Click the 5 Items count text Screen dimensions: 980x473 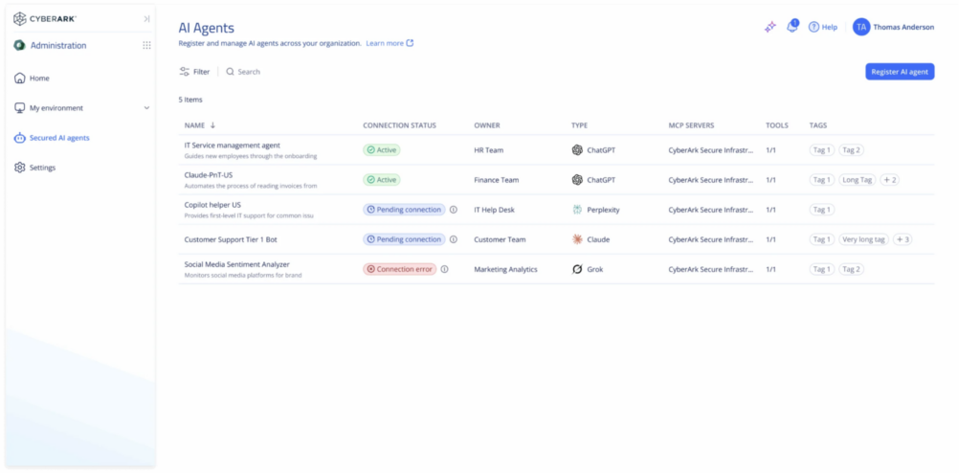coord(190,100)
